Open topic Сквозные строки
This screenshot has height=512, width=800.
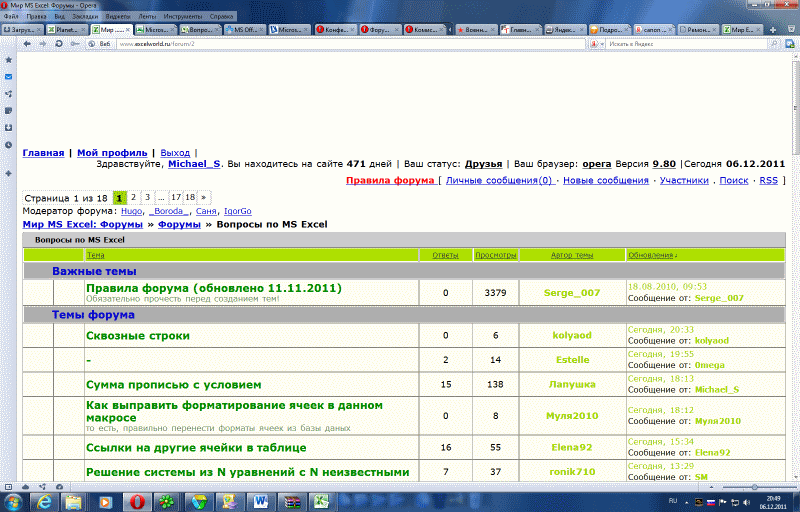[138, 336]
